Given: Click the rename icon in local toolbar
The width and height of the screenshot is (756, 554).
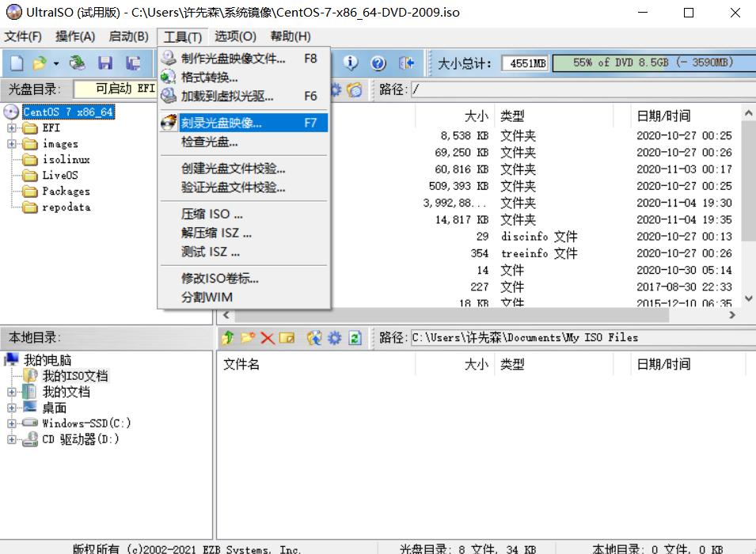Looking at the screenshot, I should (287, 338).
